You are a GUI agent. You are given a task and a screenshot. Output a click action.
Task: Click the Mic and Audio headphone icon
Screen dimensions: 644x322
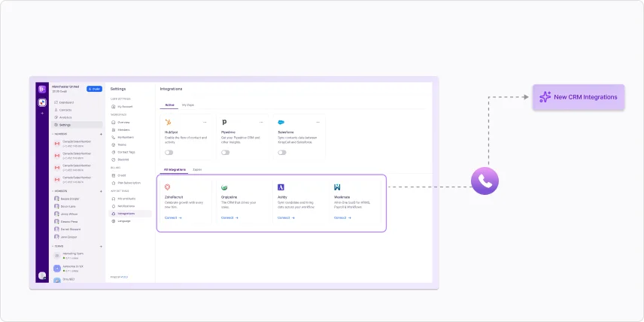(114, 199)
